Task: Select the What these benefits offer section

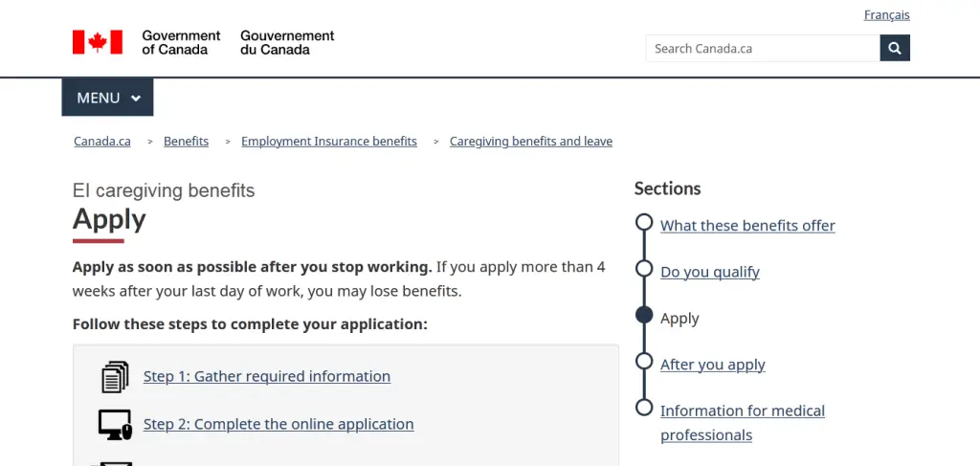Action: [747, 226]
